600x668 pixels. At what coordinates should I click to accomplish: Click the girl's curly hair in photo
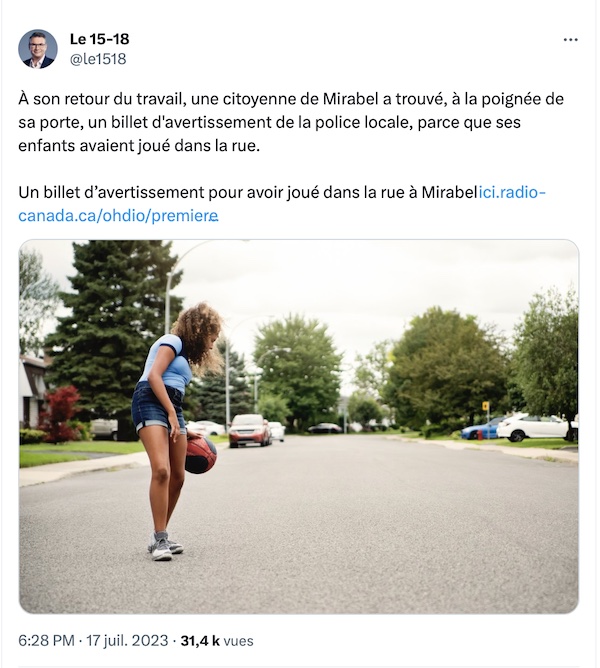[x=199, y=335]
